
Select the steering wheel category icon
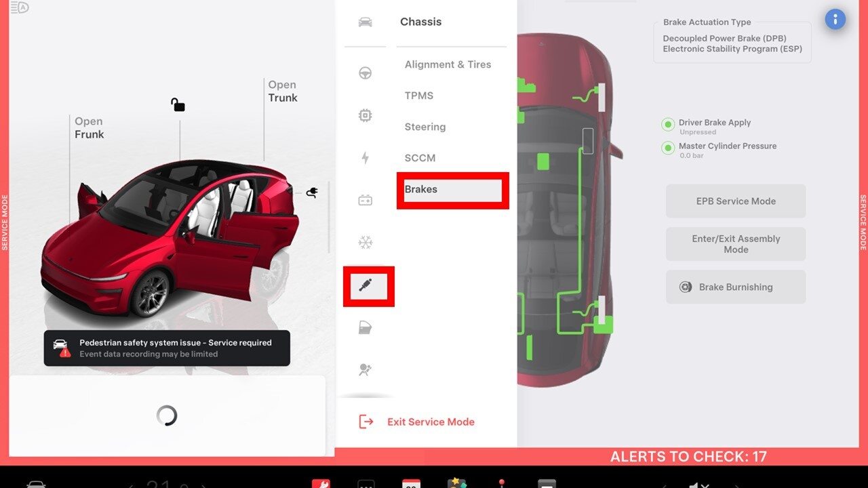pyautogui.click(x=365, y=73)
